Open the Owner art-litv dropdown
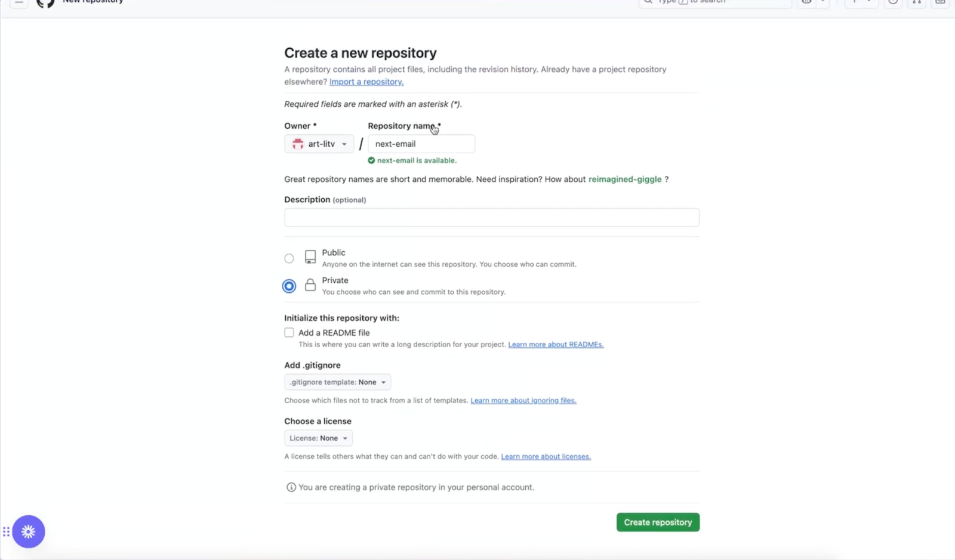Screen dimensions: 955x560 click(319, 144)
